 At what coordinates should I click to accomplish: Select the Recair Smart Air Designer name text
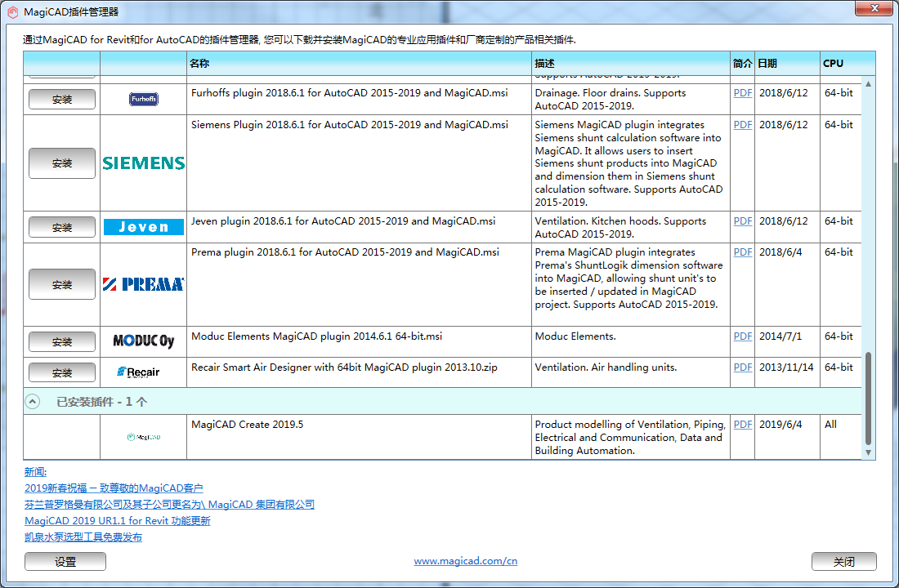tap(344, 367)
